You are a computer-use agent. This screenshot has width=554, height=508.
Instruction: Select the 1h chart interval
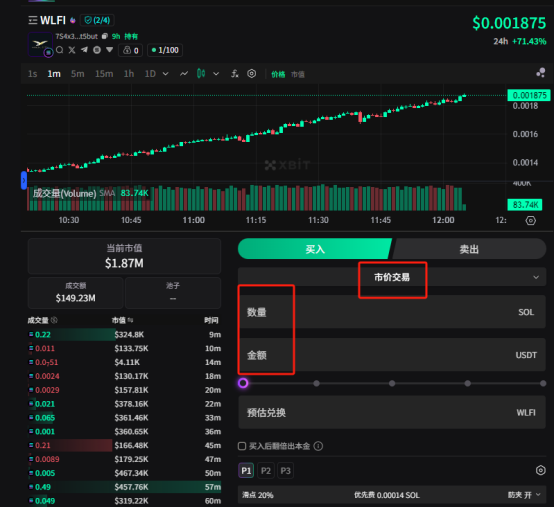pos(129,74)
